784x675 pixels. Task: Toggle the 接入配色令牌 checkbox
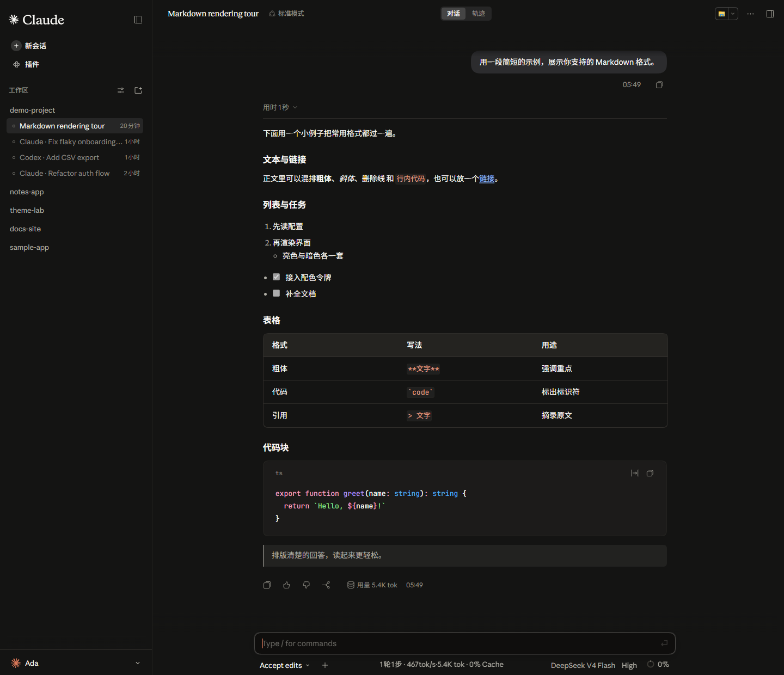point(276,277)
